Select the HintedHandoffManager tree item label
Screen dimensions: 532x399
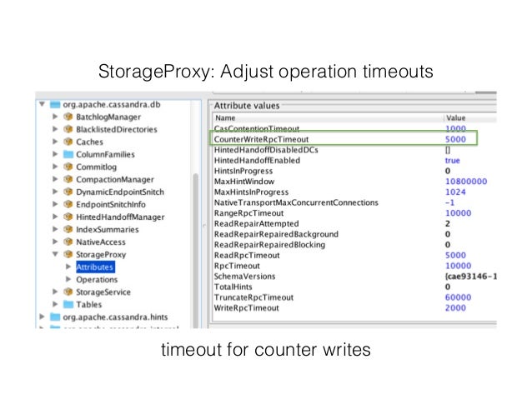coord(120,217)
